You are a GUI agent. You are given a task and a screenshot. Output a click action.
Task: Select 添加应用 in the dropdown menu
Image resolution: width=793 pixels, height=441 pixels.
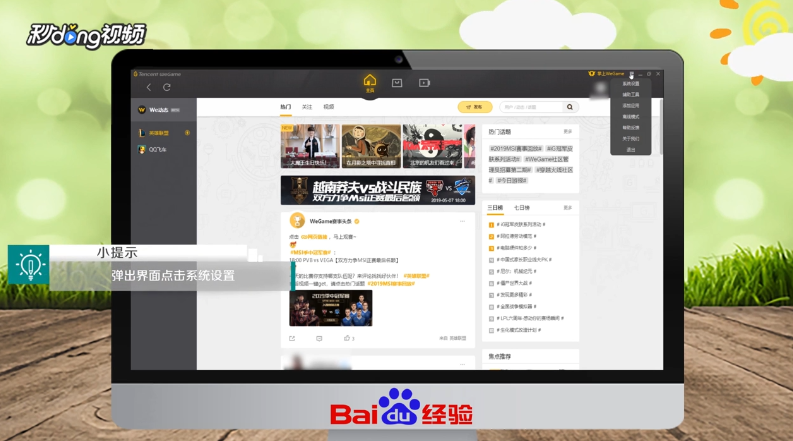pyautogui.click(x=631, y=106)
